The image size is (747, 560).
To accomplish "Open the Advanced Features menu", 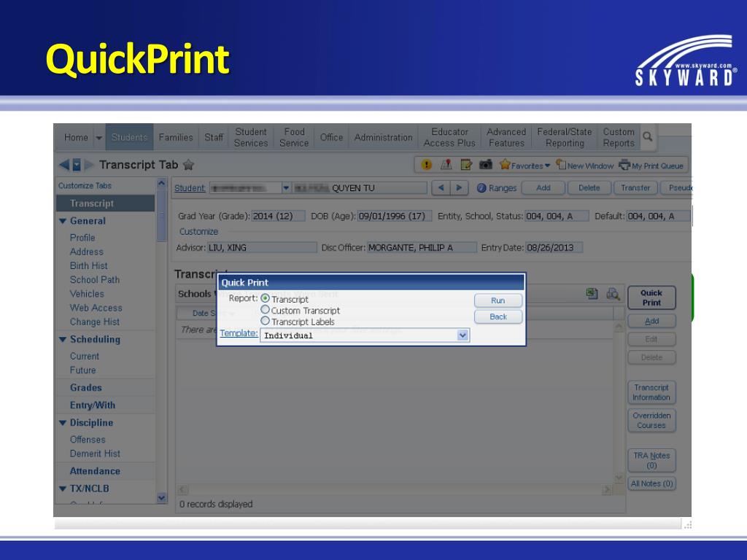I will 506,137.
